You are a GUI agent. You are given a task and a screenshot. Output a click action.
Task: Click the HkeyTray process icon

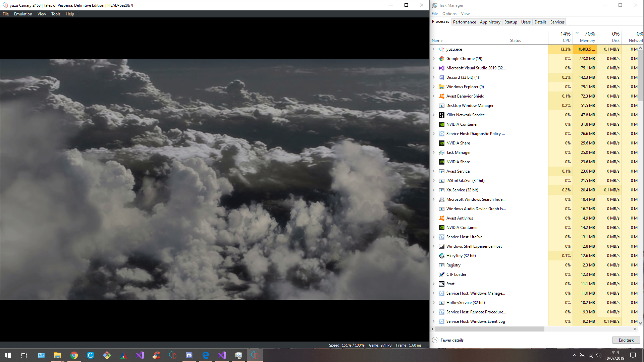(442, 256)
